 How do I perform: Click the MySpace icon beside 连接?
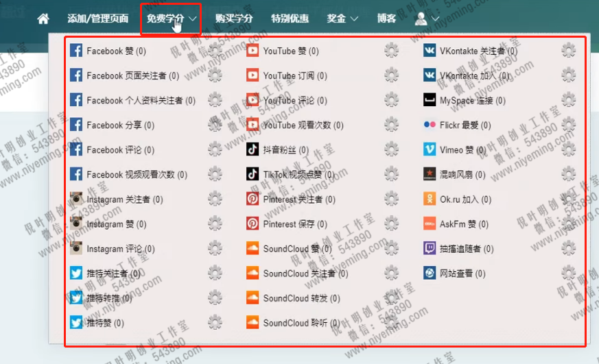[430, 100]
